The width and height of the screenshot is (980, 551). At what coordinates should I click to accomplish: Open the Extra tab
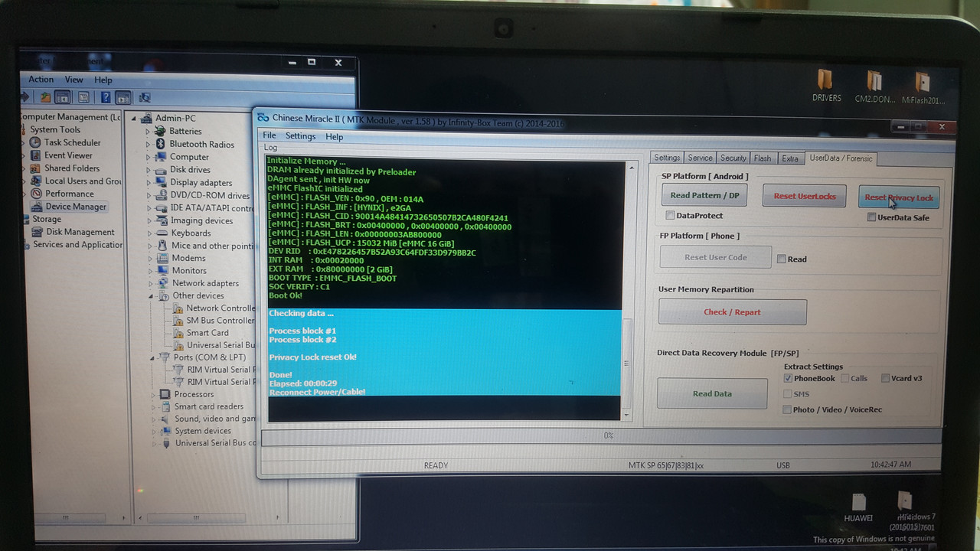coord(789,158)
